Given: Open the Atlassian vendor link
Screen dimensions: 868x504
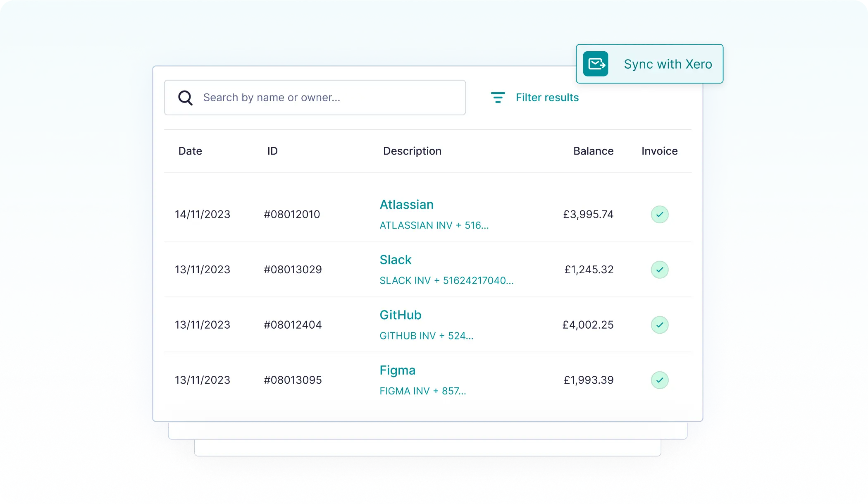Looking at the screenshot, I should click(x=407, y=204).
